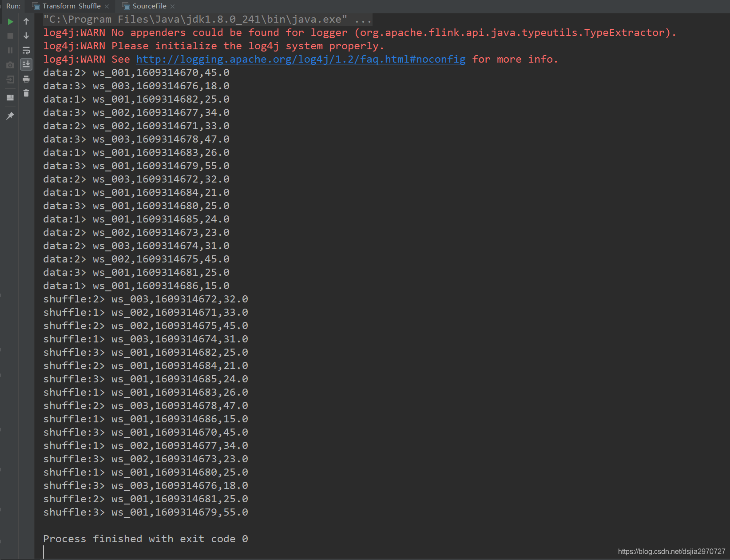This screenshot has width=730, height=560.
Task: Close the SourceFile tab
Action: pos(172,6)
